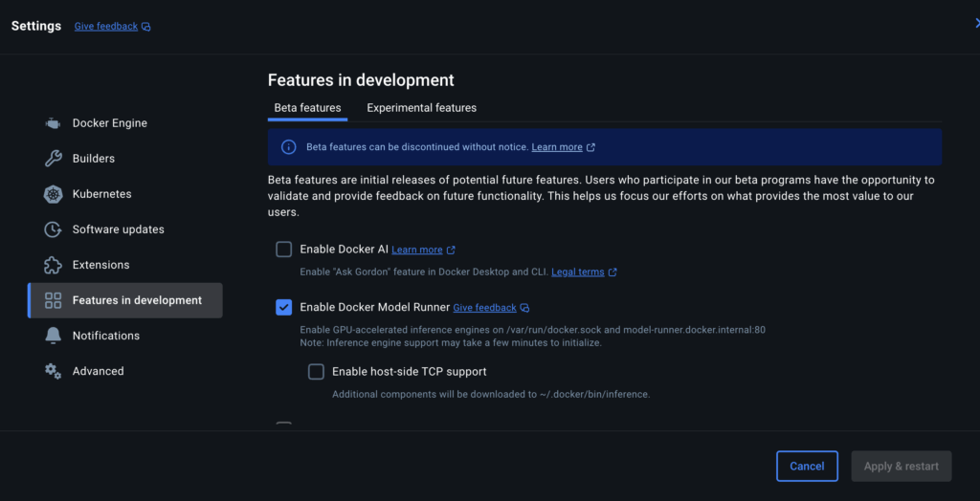
Task: Click the Features in development grid icon
Action: pyautogui.click(x=54, y=300)
